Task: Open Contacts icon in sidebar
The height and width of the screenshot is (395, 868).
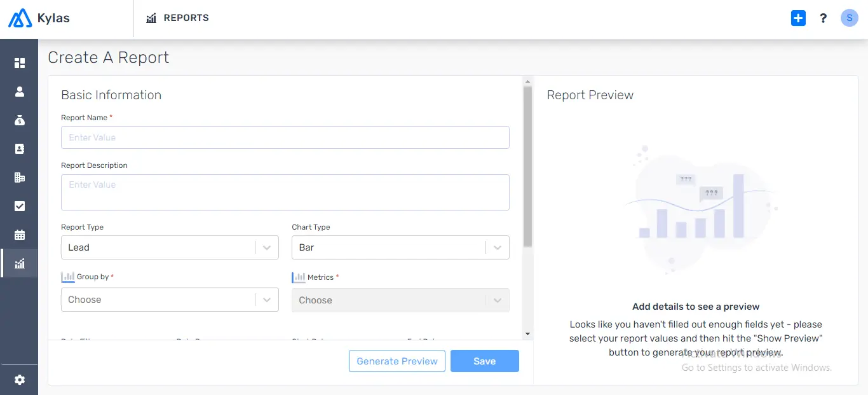Action: [x=20, y=149]
